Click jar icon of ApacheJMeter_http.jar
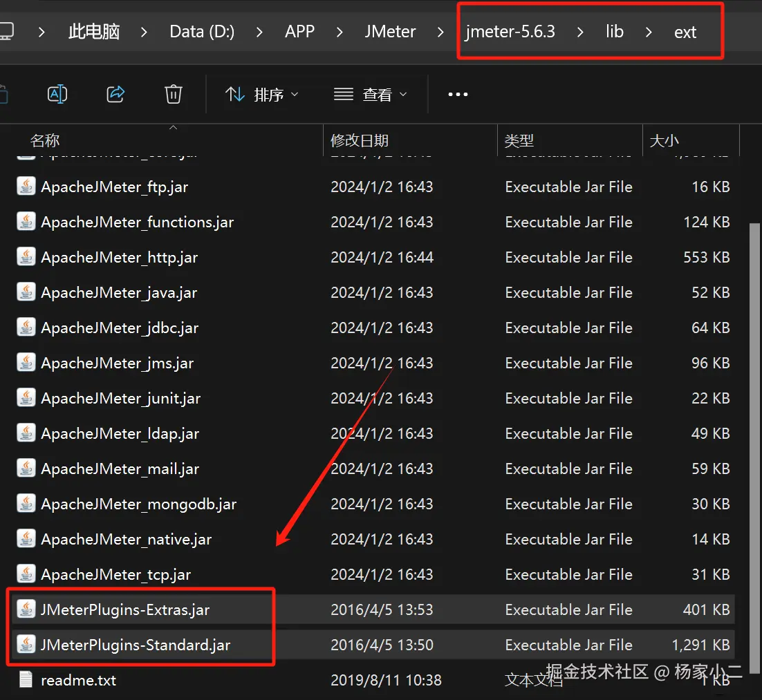 [x=26, y=256]
